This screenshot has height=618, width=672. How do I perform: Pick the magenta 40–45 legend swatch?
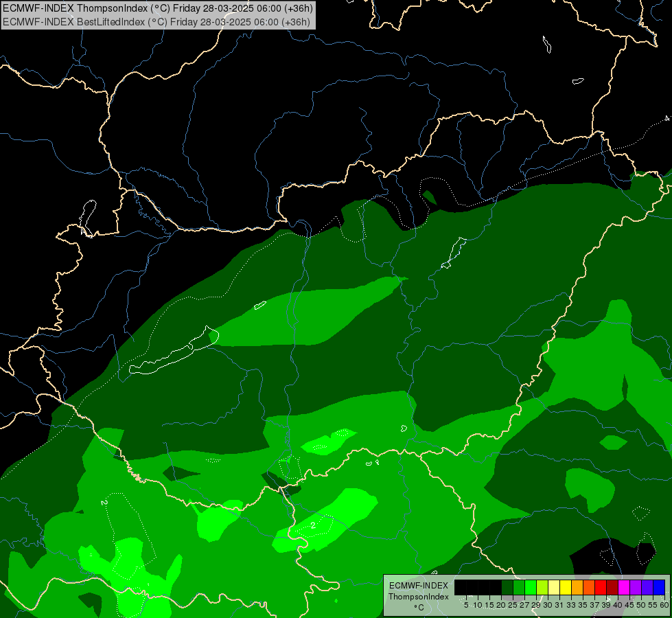(x=623, y=587)
